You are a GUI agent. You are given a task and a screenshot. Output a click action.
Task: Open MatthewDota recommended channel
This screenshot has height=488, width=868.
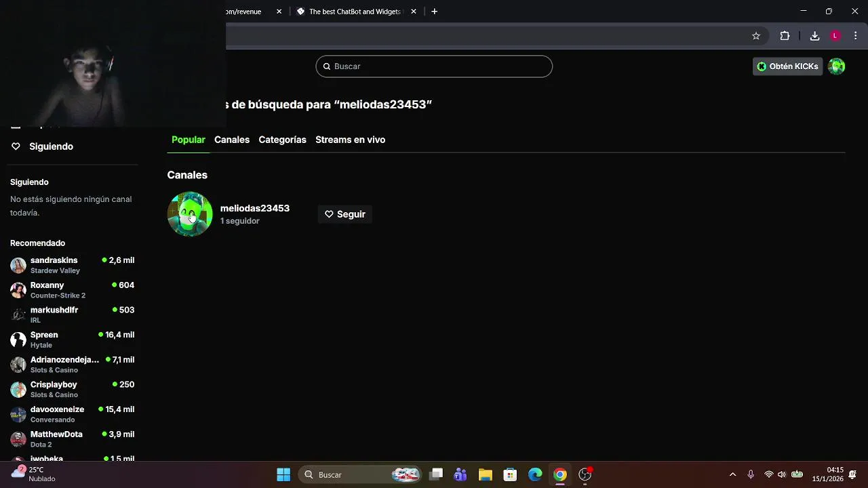tap(73, 439)
